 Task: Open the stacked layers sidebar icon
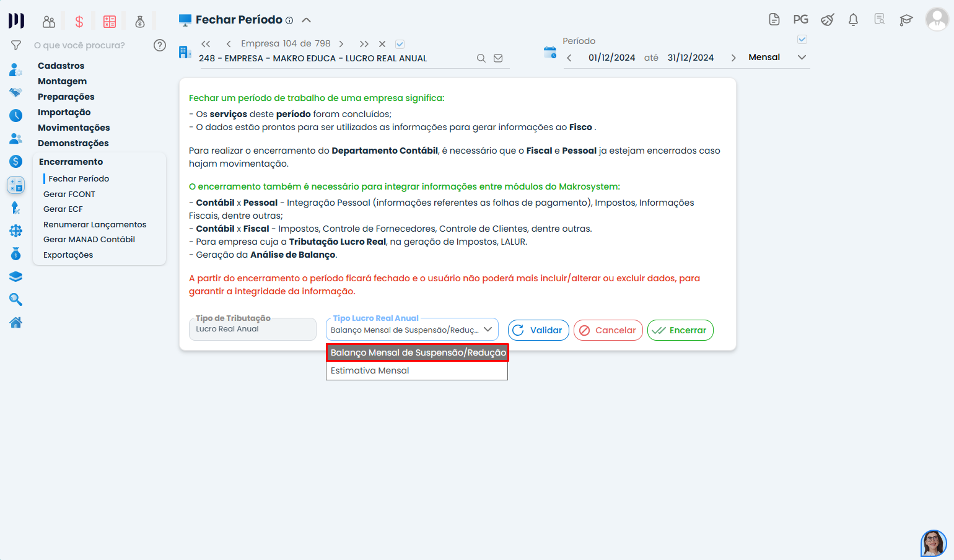click(x=16, y=277)
